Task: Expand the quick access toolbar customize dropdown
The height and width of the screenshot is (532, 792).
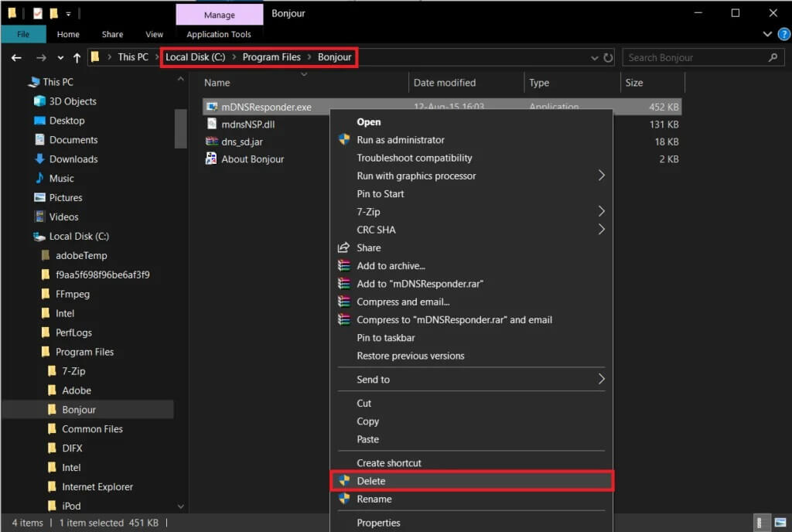Action: point(67,13)
